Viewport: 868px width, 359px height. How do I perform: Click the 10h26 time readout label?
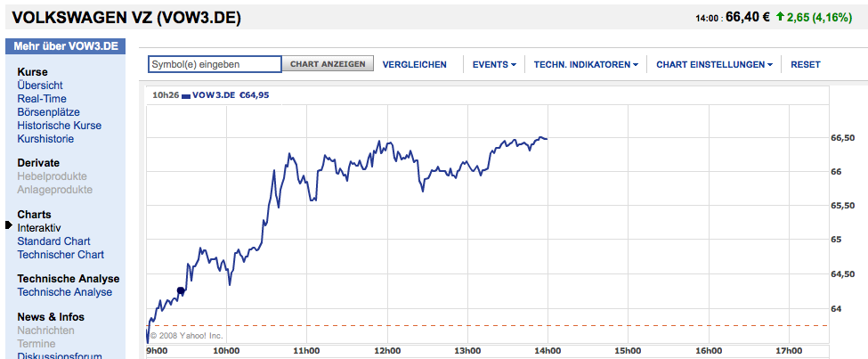pos(166,95)
